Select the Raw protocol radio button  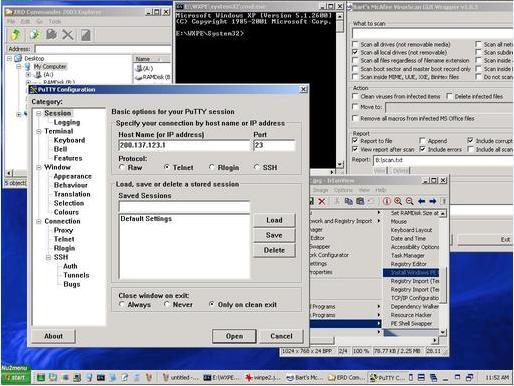pos(122,167)
